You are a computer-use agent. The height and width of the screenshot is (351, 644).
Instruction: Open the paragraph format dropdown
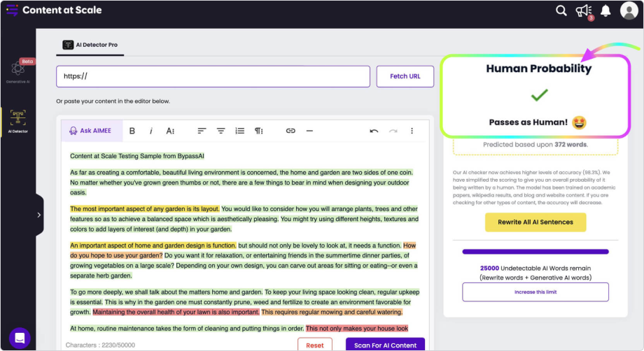(259, 131)
